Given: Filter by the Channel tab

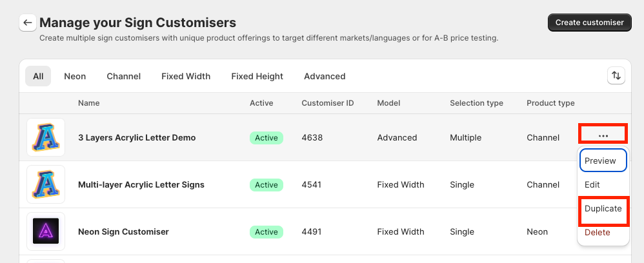Looking at the screenshot, I should [124, 76].
